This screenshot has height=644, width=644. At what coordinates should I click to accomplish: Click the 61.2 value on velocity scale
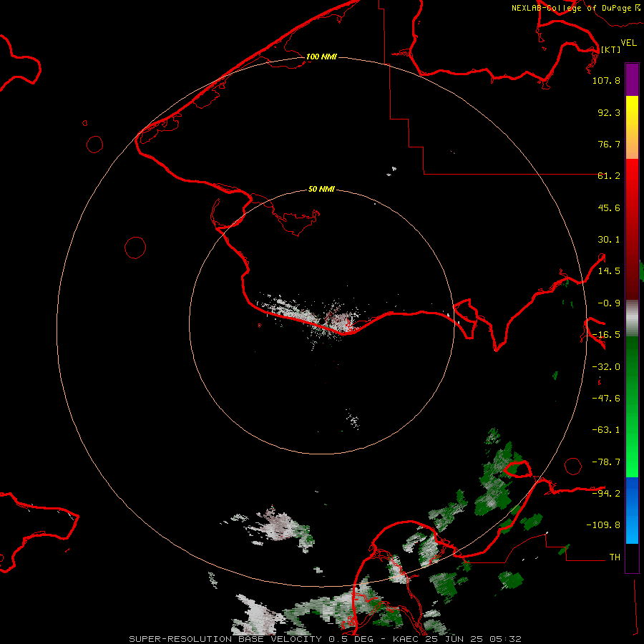coord(609,176)
